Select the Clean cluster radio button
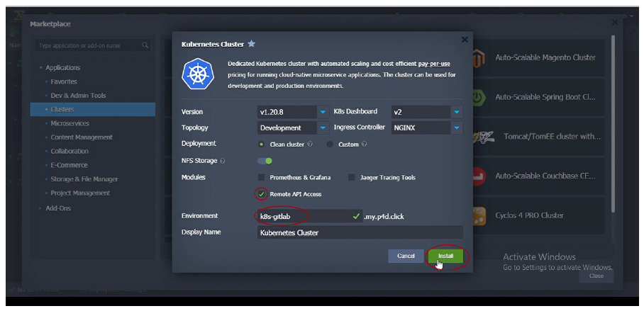This screenshot has width=644, height=311. coord(261,145)
